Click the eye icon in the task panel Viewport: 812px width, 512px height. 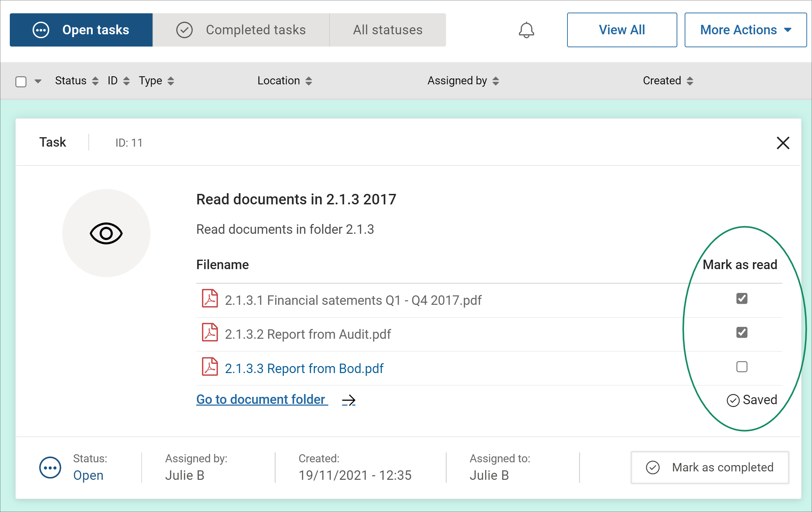coord(106,233)
